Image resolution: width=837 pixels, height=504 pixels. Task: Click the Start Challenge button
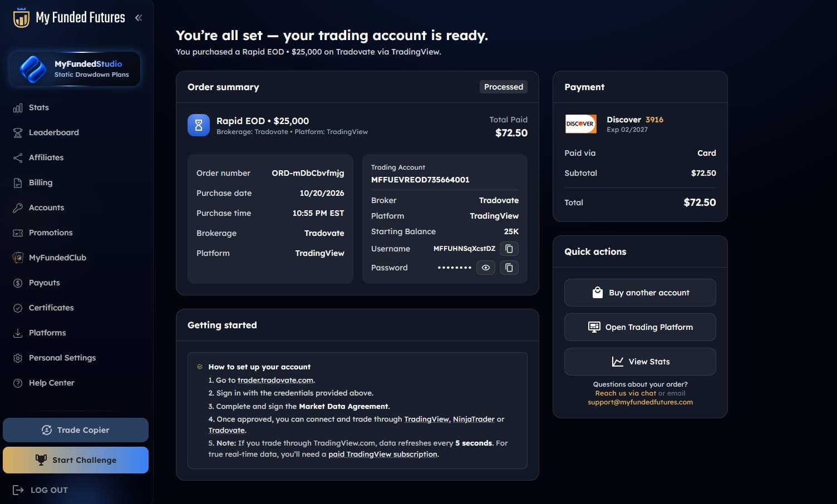click(76, 460)
